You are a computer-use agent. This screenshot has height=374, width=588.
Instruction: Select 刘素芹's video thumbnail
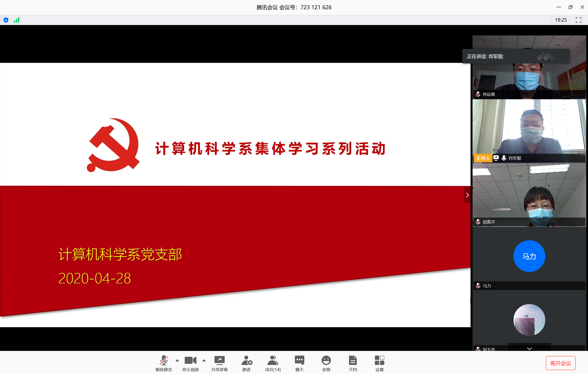529,195
